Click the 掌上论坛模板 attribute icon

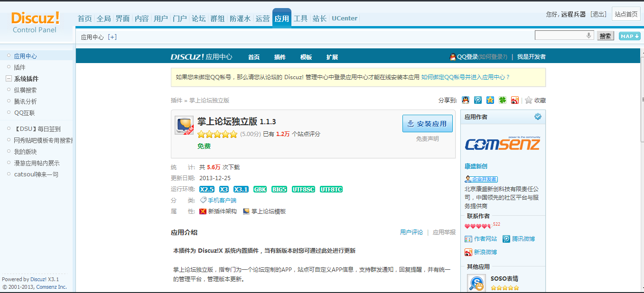point(246,211)
